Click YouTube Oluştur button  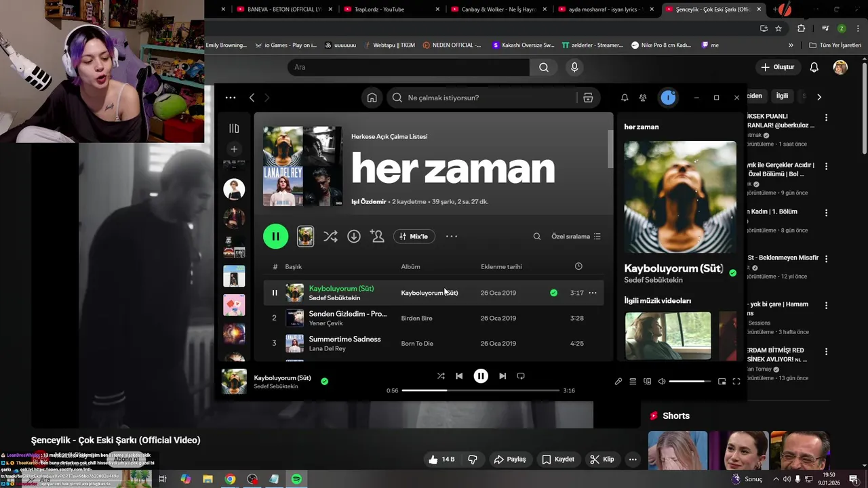777,67
